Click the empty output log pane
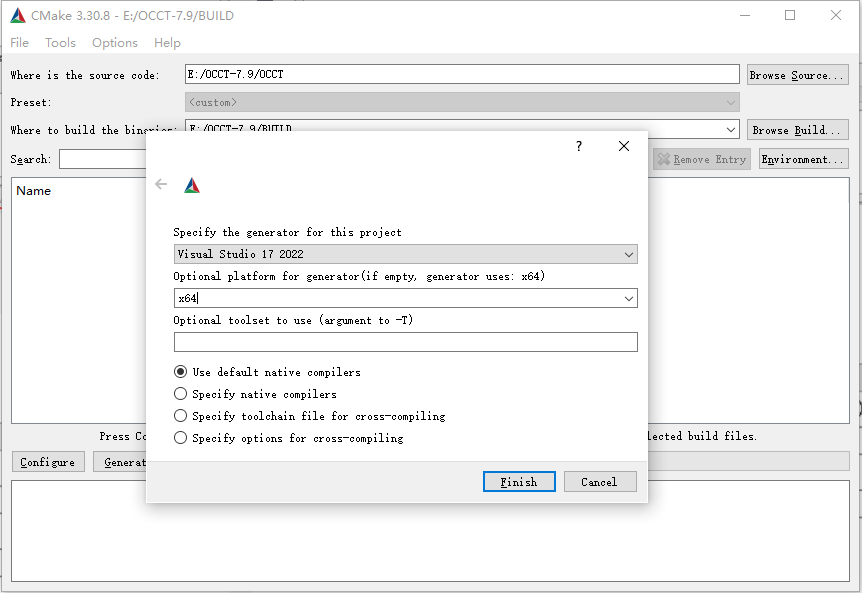This screenshot has width=862, height=593. tap(430, 531)
